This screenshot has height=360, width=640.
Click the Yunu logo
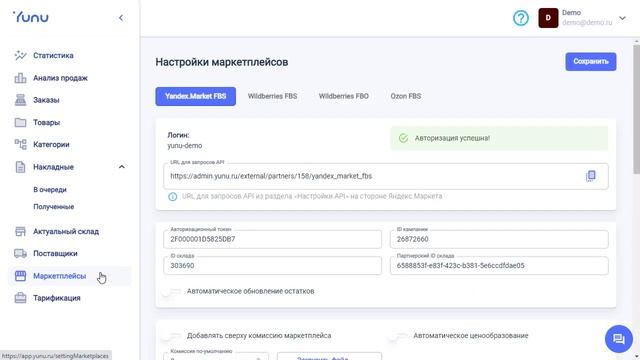[x=31, y=17]
